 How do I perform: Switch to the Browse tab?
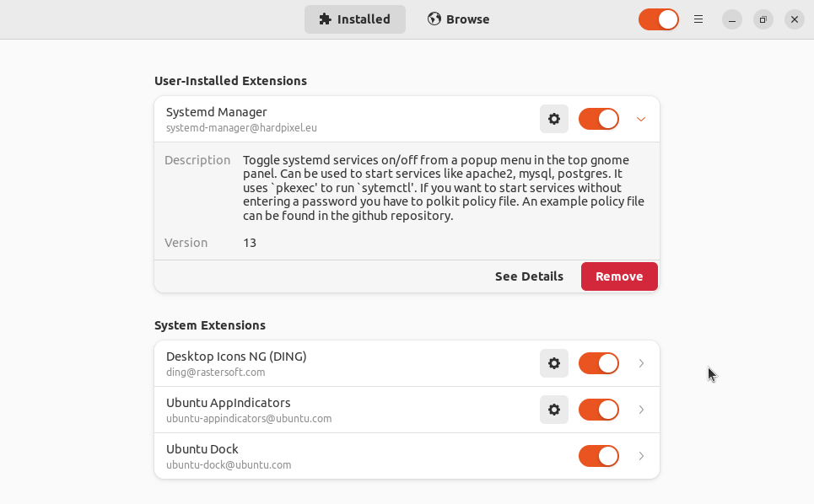pyautogui.click(x=459, y=19)
